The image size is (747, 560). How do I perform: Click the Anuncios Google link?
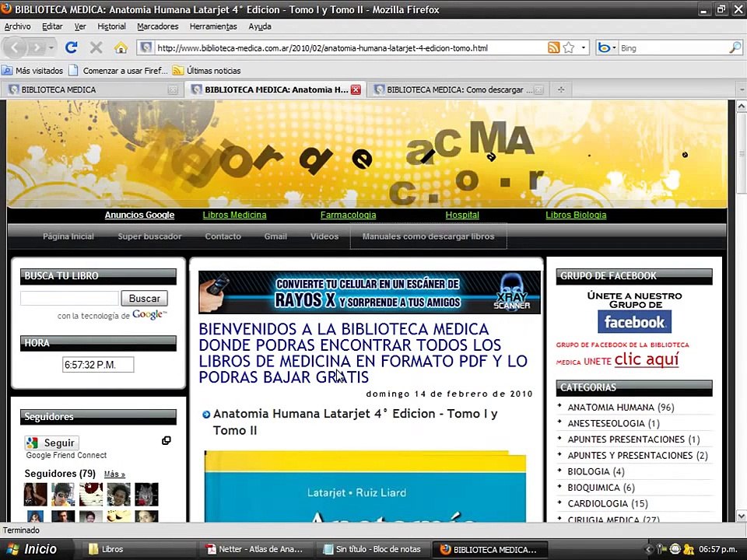pos(139,215)
